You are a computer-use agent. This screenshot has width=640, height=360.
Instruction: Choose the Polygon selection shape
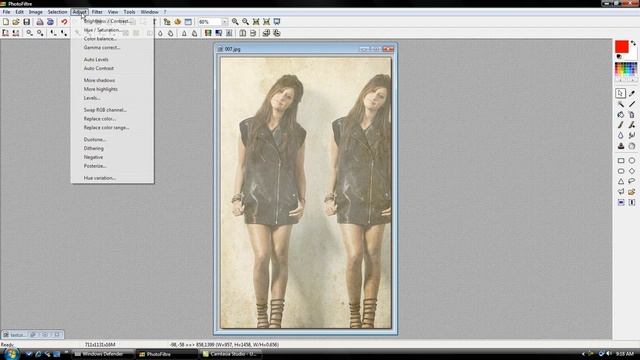(620, 192)
